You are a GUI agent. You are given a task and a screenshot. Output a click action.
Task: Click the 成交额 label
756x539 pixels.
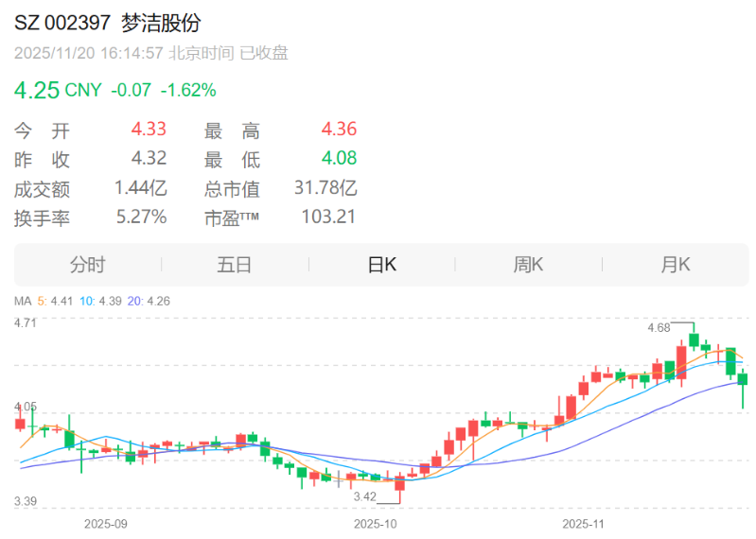42,189
